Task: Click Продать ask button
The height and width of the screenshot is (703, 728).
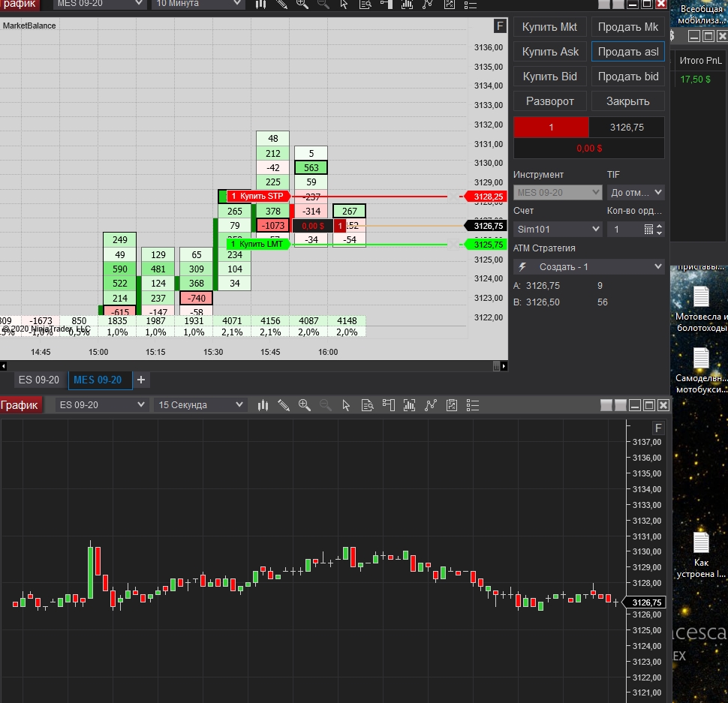Action: (627, 52)
